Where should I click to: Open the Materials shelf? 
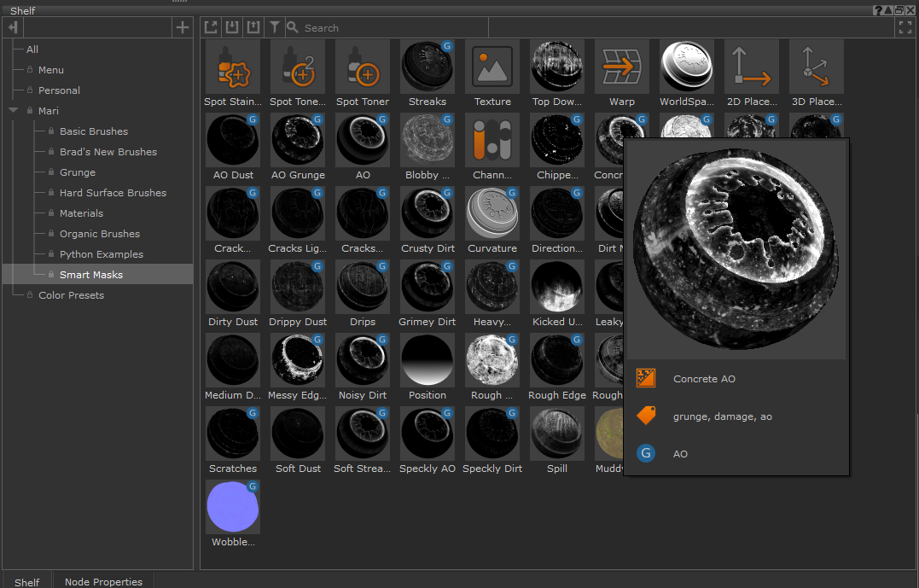coord(81,213)
